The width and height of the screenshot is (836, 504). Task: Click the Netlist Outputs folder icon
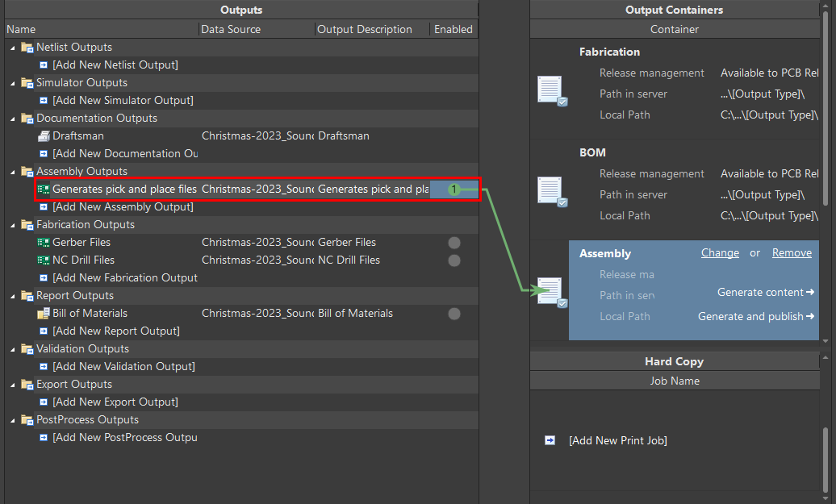(27, 48)
